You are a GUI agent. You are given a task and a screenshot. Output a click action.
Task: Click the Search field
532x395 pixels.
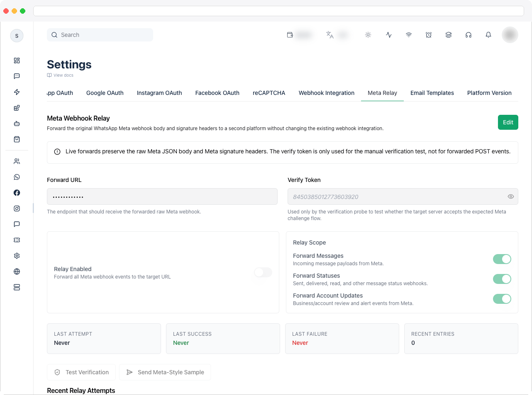point(100,35)
